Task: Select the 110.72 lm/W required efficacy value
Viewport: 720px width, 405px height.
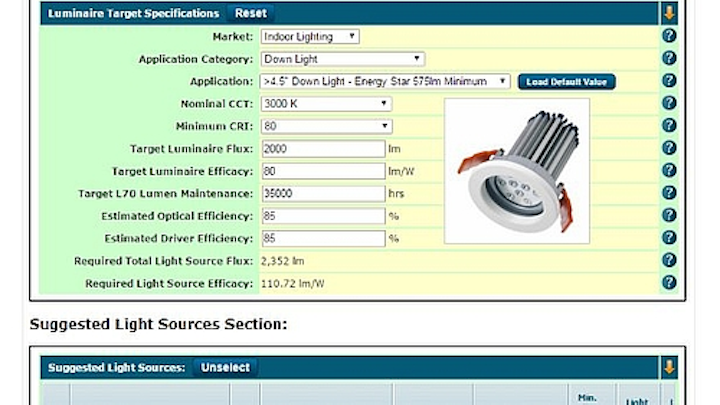Action: (292, 284)
